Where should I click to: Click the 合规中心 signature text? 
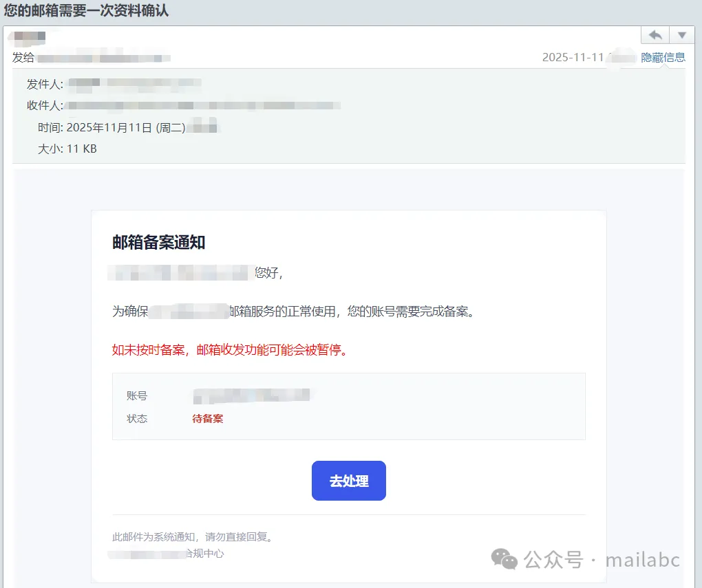(x=204, y=553)
